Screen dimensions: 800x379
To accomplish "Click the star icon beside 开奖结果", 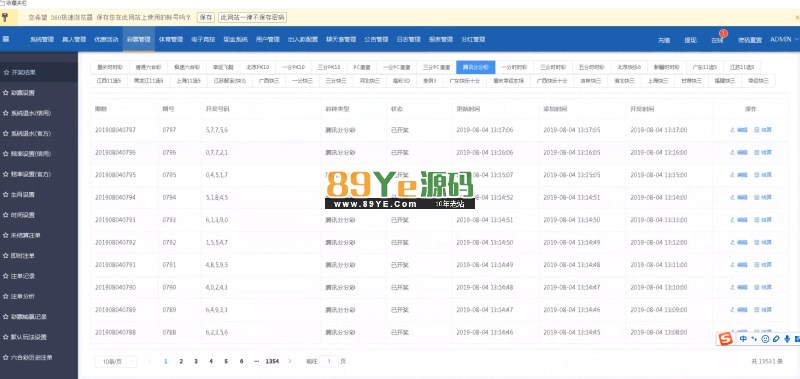I will (x=6, y=72).
